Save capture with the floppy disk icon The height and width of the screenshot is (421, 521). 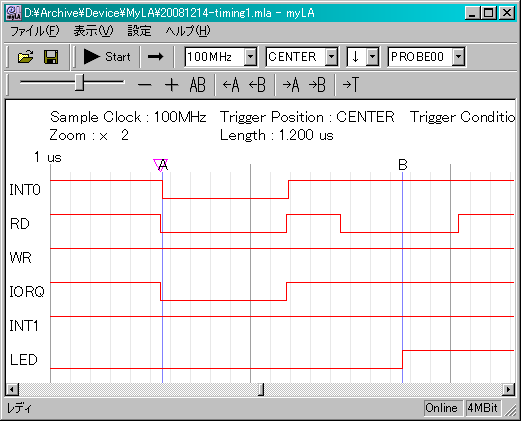click(x=51, y=57)
